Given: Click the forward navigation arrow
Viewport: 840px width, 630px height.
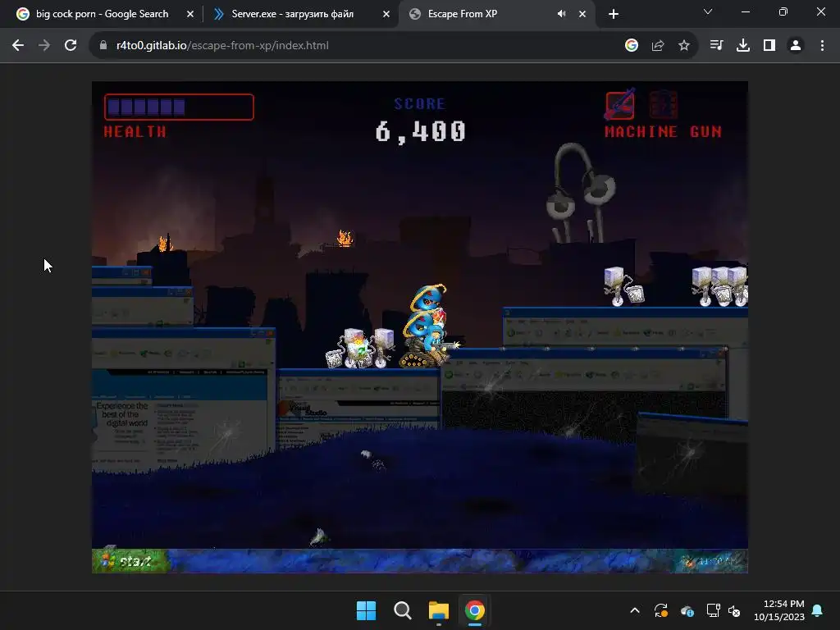Looking at the screenshot, I should pyautogui.click(x=44, y=46).
